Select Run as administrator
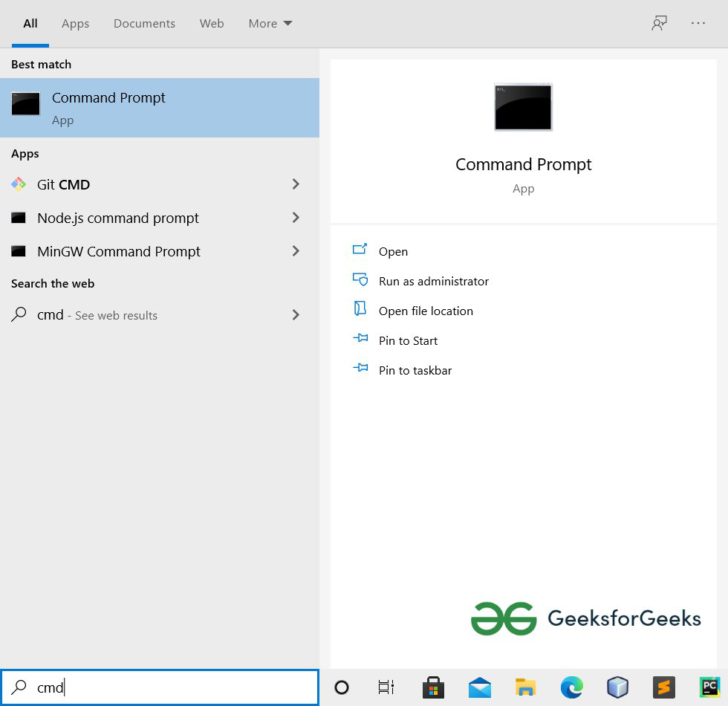The width and height of the screenshot is (728, 706). click(x=433, y=281)
